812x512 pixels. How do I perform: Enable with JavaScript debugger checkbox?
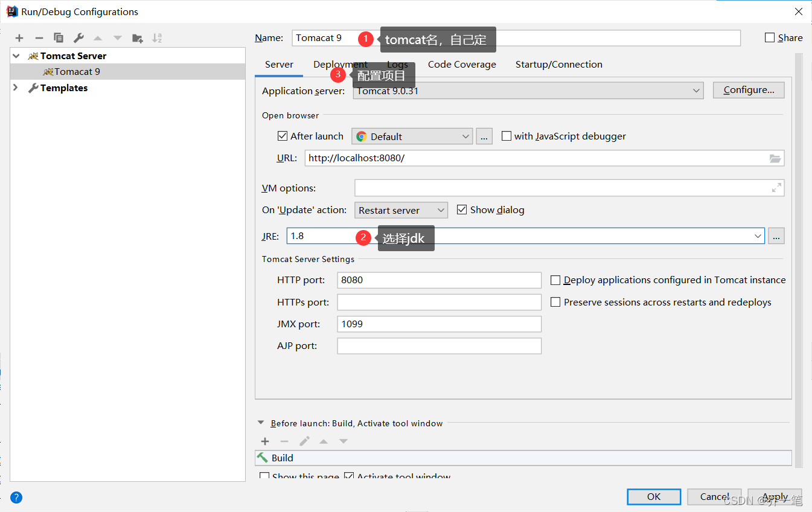pyautogui.click(x=507, y=136)
